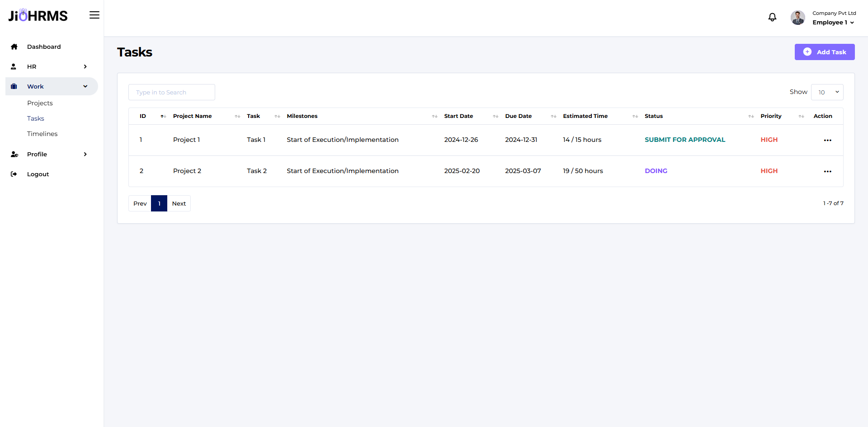Open Timelines in sidebar
This screenshot has height=427, width=868.
pyautogui.click(x=42, y=134)
